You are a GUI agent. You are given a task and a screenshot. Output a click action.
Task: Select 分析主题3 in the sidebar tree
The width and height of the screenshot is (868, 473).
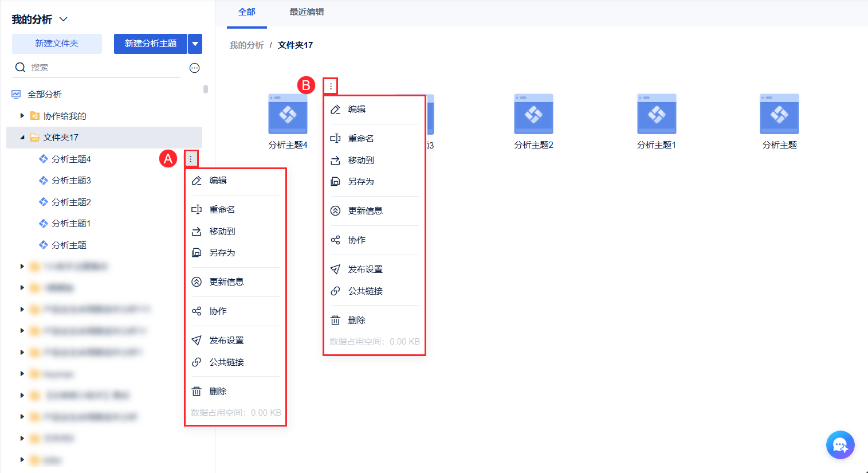pyautogui.click(x=71, y=181)
